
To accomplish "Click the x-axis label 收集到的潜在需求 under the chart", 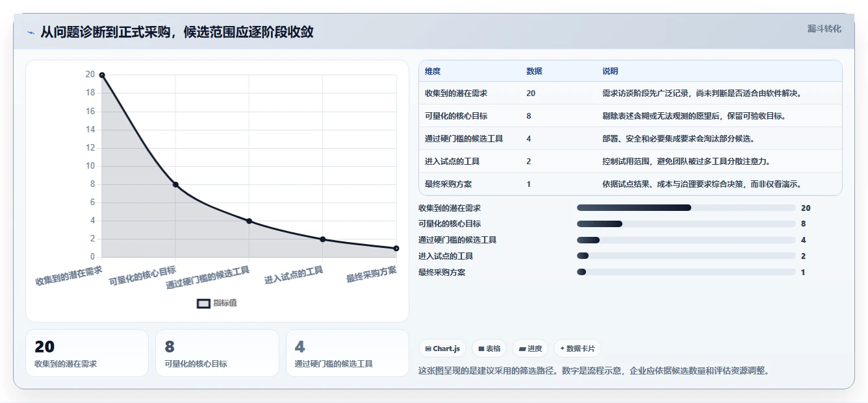I will coord(69,276).
